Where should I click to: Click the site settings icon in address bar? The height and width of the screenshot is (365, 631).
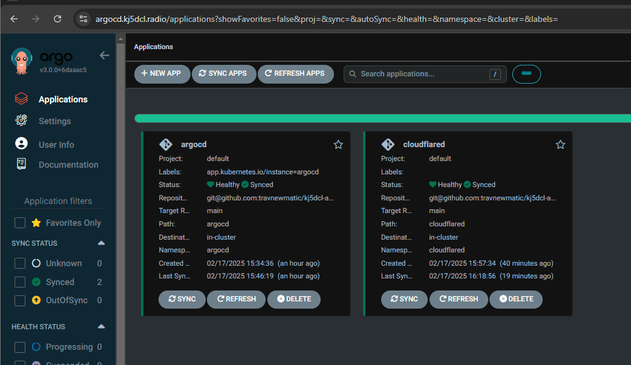(x=83, y=19)
